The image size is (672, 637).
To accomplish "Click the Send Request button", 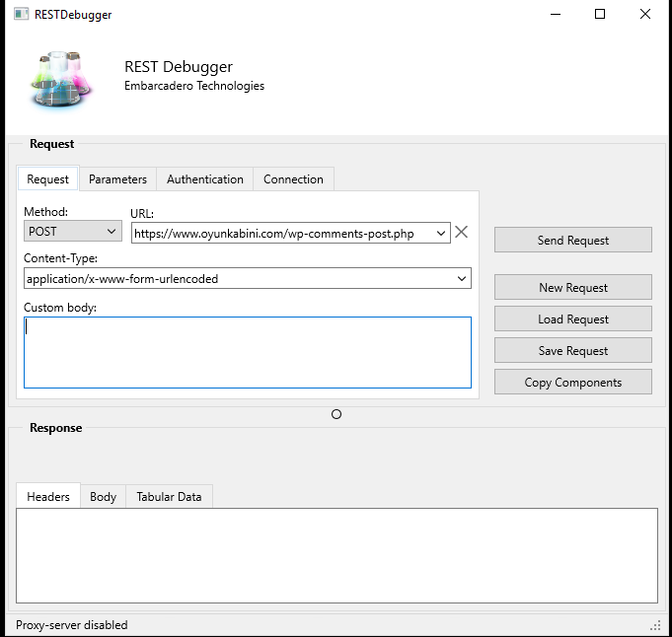I will coord(573,240).
